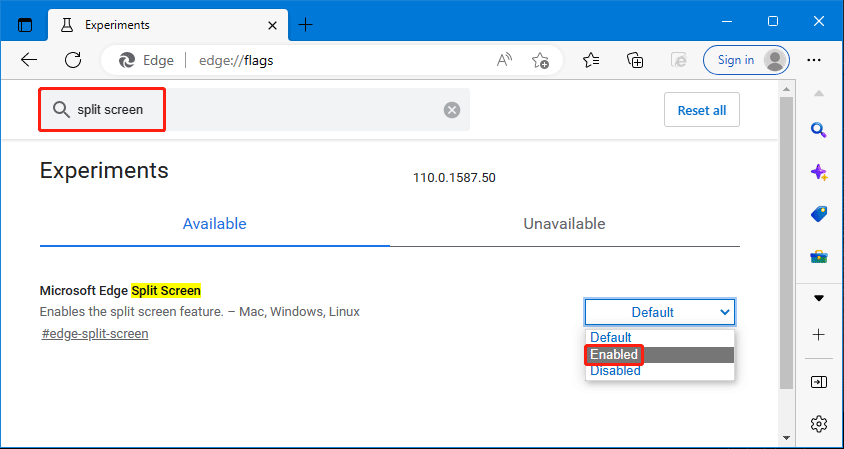Open the Split Screen flag dropdown
Viewport: 844px width, 449px height.
tap(660, 312)
